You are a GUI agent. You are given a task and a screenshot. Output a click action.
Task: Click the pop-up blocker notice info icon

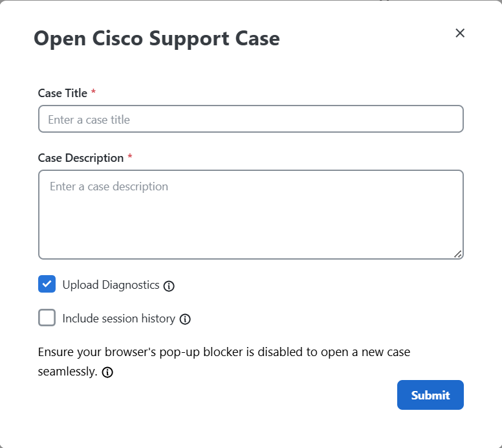[108, 372]
